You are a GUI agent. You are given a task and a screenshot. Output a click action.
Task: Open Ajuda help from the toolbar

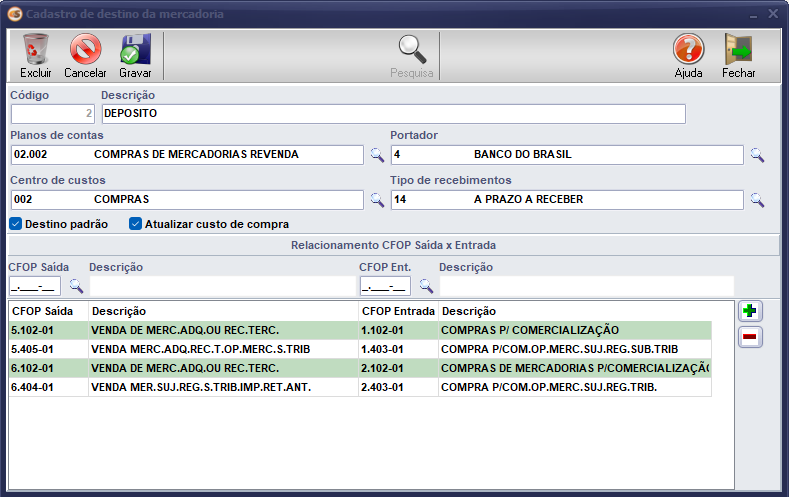688,50
